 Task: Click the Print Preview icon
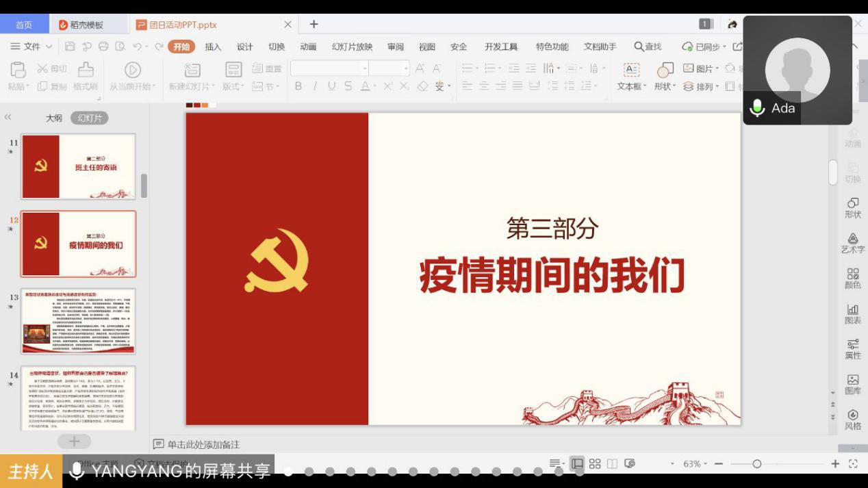120,47
